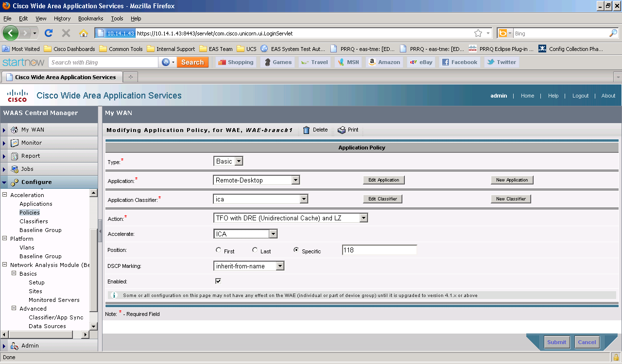Open the Games toolbar shortcut
This screenshot has width=622, height=364.
coord(277,62)
